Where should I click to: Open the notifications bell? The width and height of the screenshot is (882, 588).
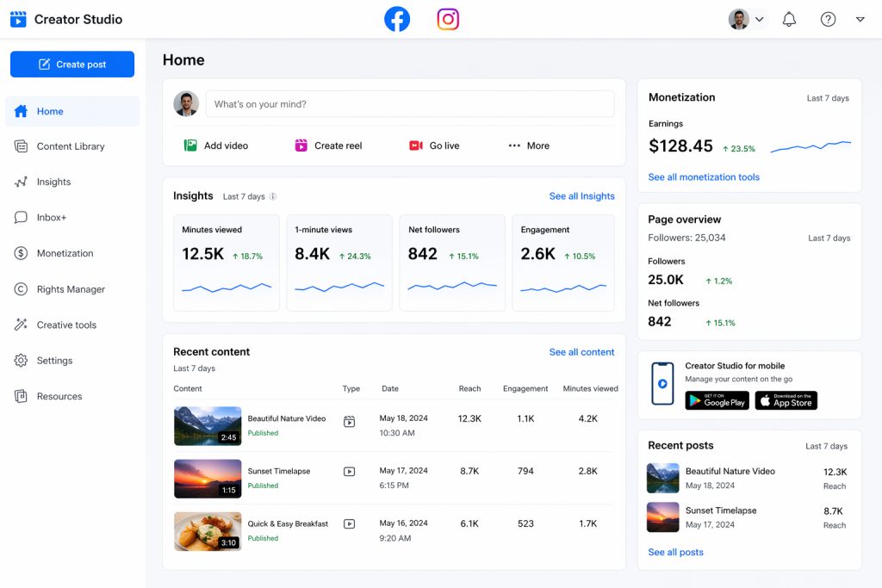pos(789,19)
